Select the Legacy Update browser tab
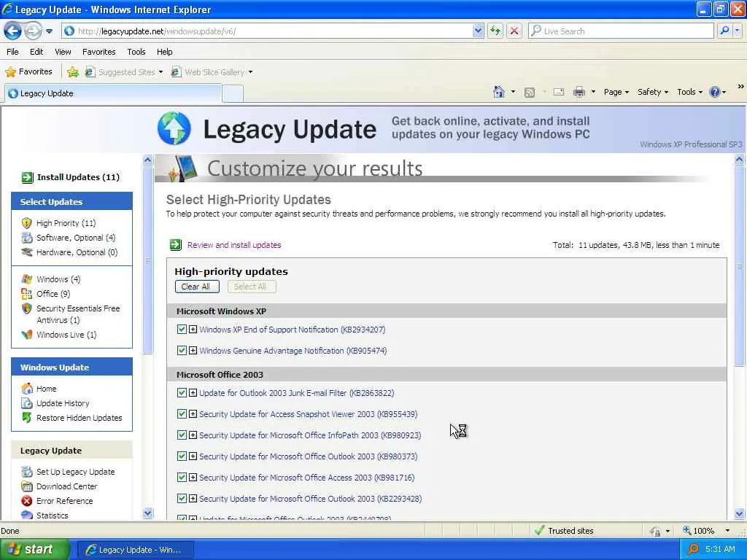 pyautogui.click(x=113, y=93)
